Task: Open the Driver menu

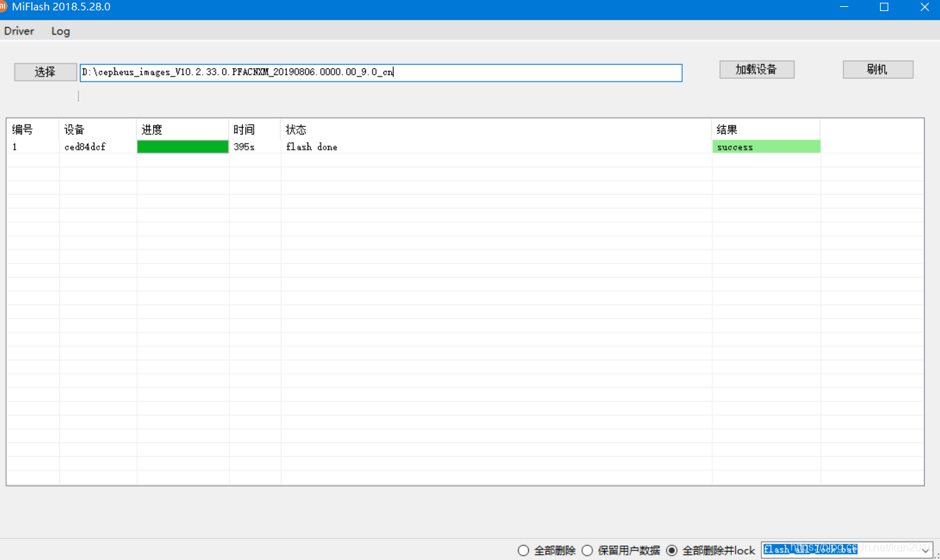Action: 19,31
